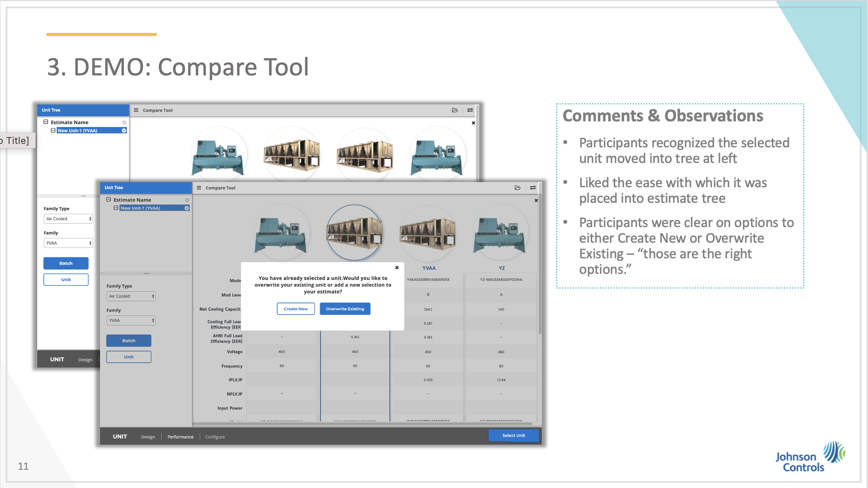Screen dimensions: 868x488
Task: Click the Net Cooling Capacity value 154.1
Action: click(428, 309)
